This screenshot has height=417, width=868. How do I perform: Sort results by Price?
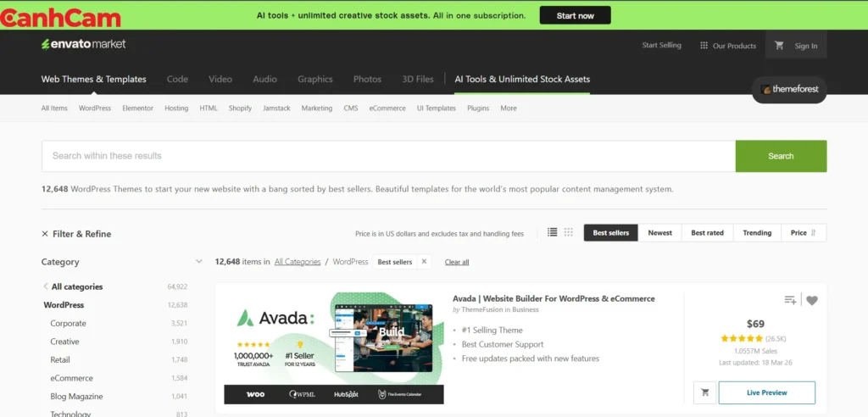804,233
